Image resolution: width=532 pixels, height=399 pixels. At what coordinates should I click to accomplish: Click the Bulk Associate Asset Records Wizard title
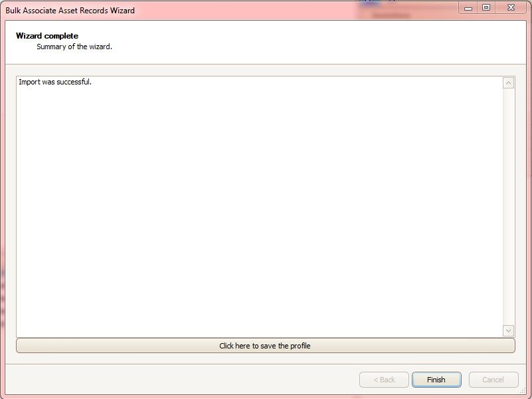click(x=70, y=11)
